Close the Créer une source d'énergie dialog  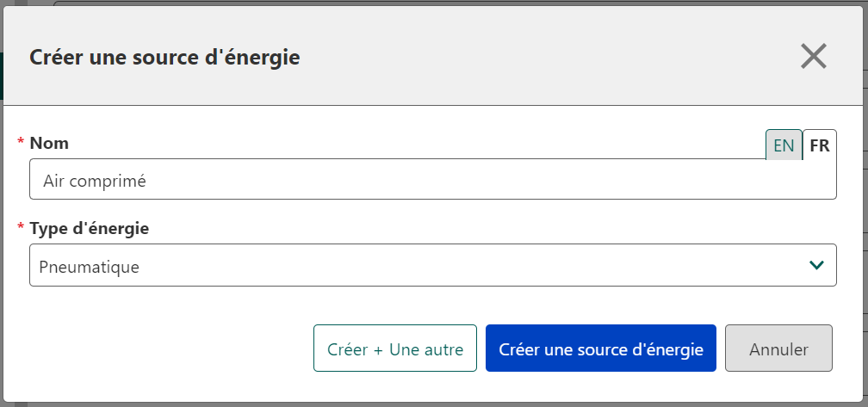point(813,57)
